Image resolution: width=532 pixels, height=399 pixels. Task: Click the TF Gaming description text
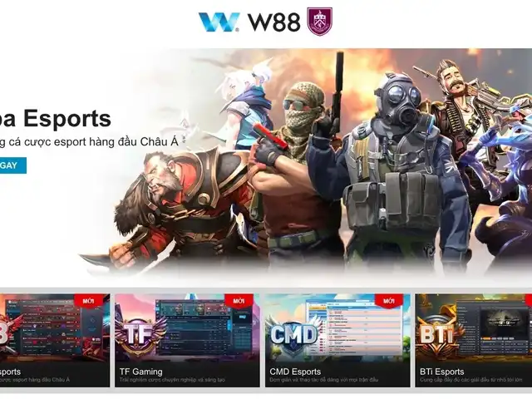coord(172,380)
